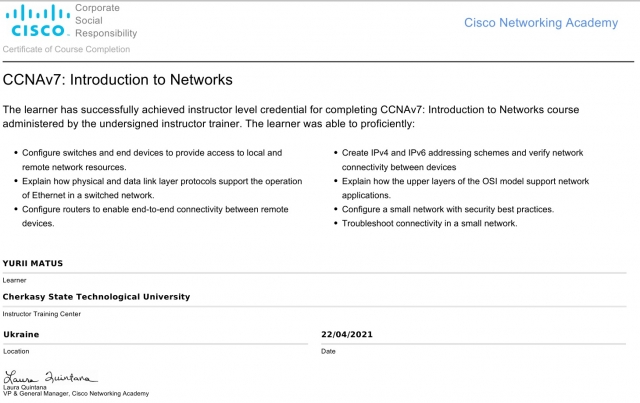Screen dimensions: 640x403
Task: Click the Ukraine location value
Action: point(22,334)
